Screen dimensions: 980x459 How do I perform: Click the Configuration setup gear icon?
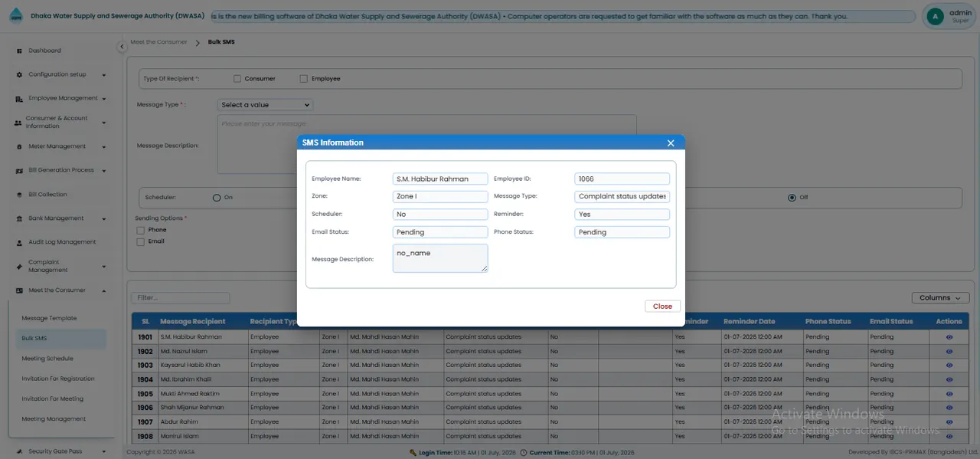coord(19,74)
